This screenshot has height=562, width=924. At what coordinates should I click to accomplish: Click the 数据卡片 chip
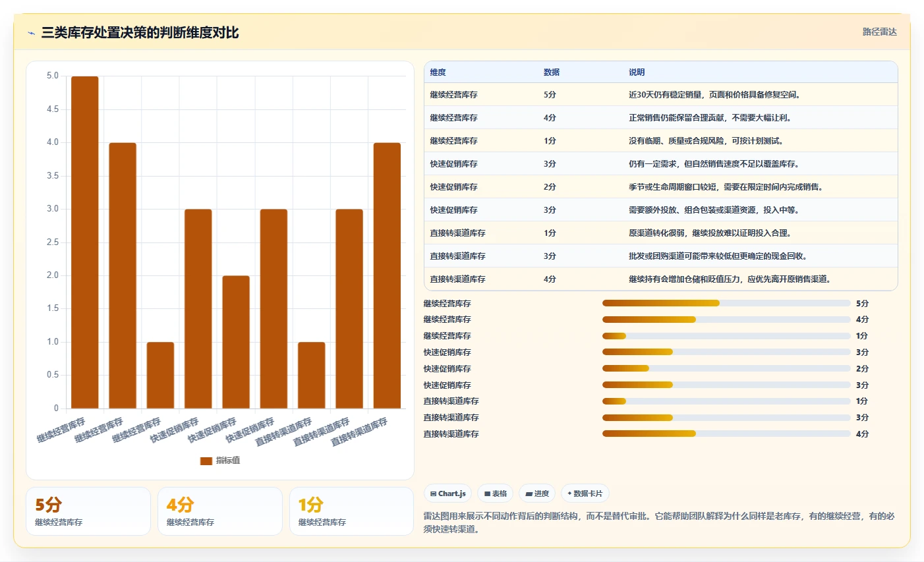tap(585, 493)
